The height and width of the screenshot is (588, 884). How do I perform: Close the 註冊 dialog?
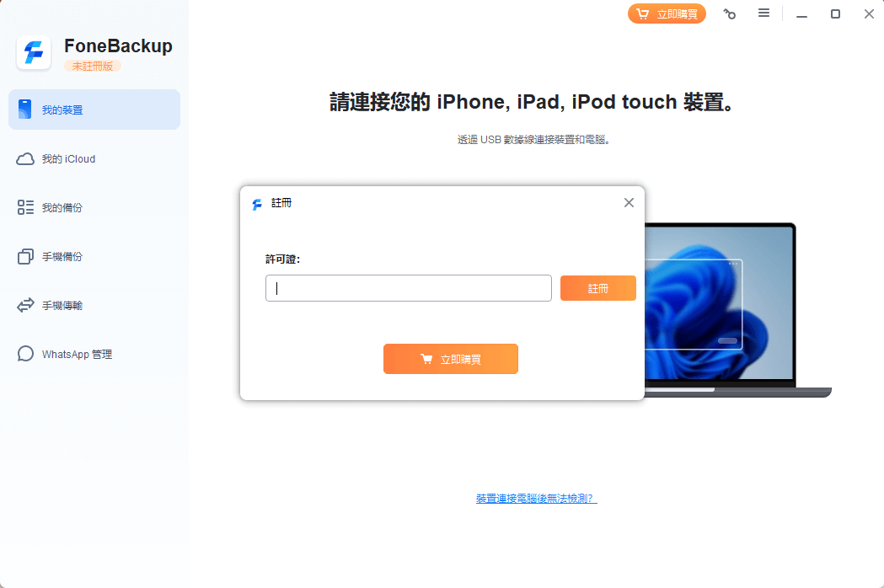click(x=630, y=202)
